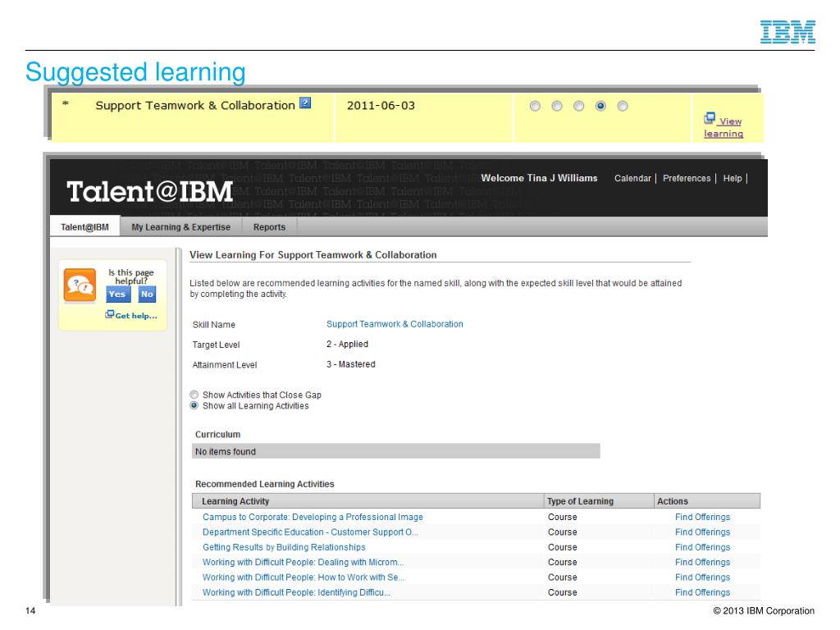Click the help question mark icon beside Support Teamwork & Collaboration
Image resolution: width=840 pixels, height=630 pixels.
point(305,103)
